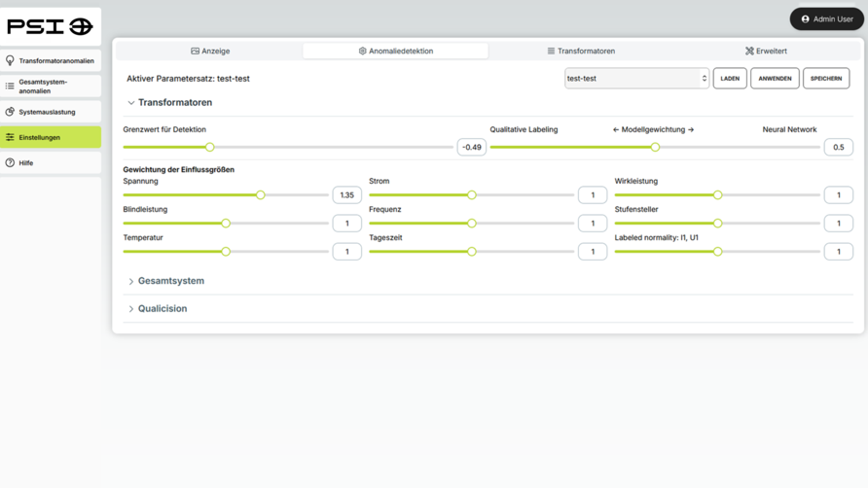Click the Grenzwert für Detektion value field
The height and width of the screenshot is (488, 868).
click(x=471, y=148)
